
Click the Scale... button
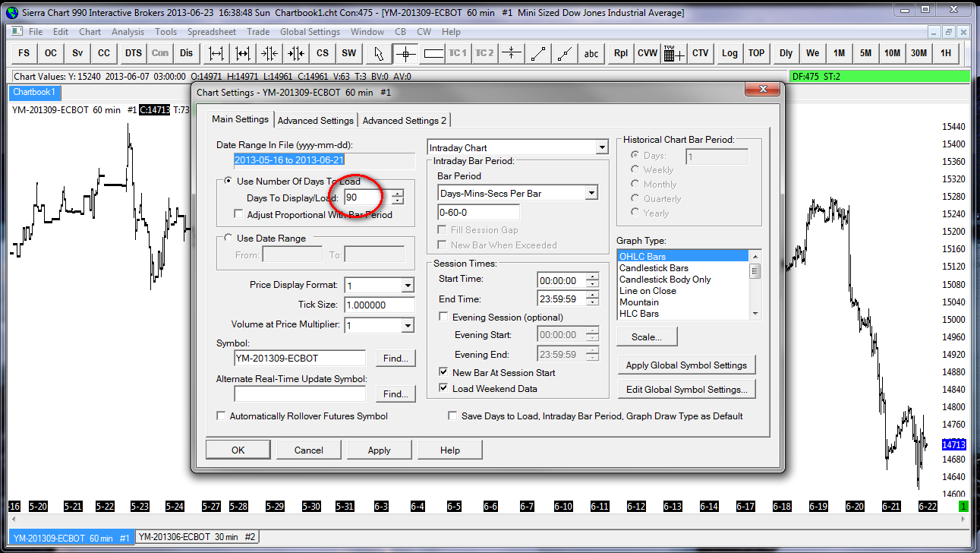647,337
